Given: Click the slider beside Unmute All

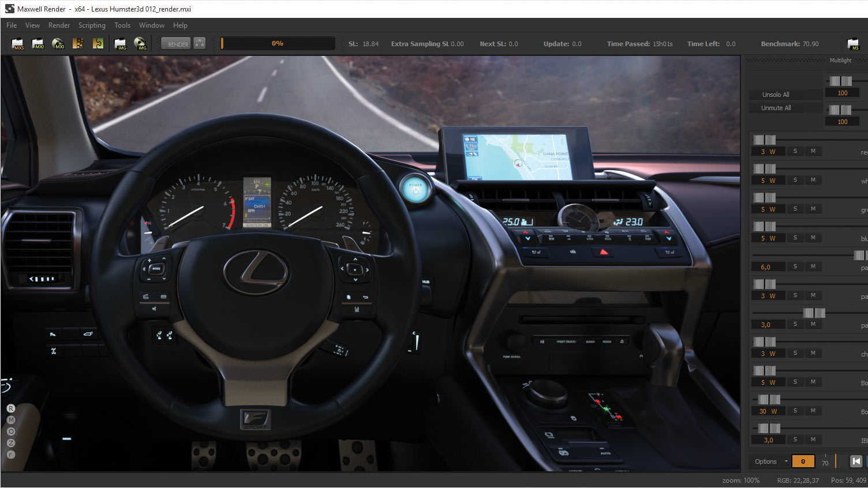Looking at the screenshot, I should click(840, 110).
